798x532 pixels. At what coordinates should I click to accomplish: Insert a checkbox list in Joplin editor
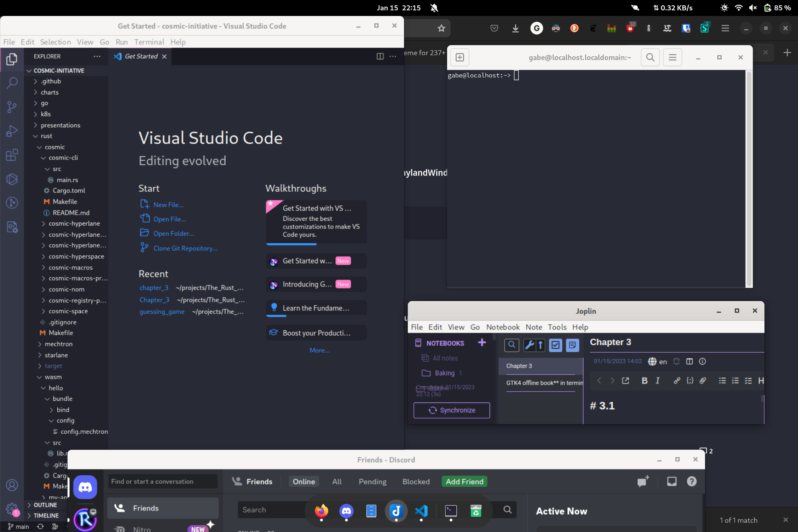click(x=748, y=381)
